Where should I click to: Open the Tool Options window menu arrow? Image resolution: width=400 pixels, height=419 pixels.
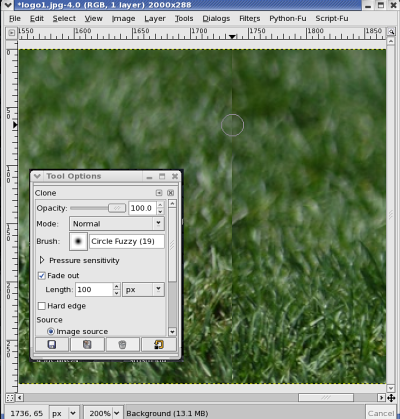37,176
